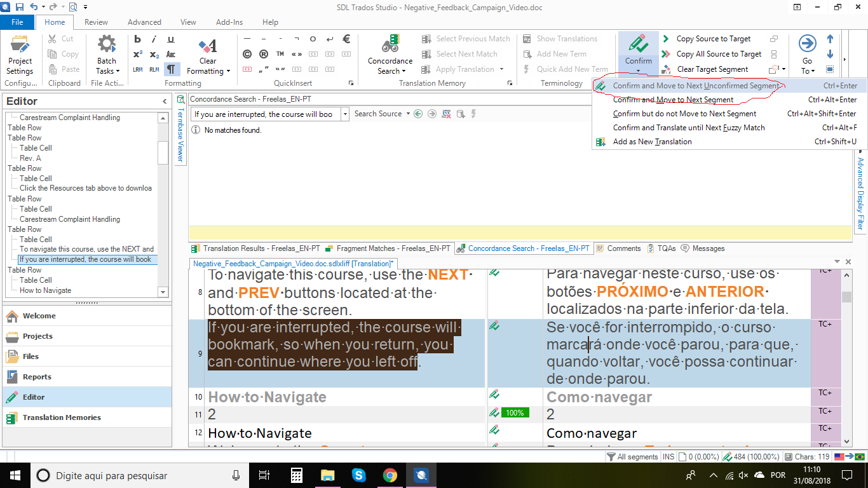Screen dimensions: 868x488
Task: Switch to the View ribbon tab
Action: pos(188,22)
